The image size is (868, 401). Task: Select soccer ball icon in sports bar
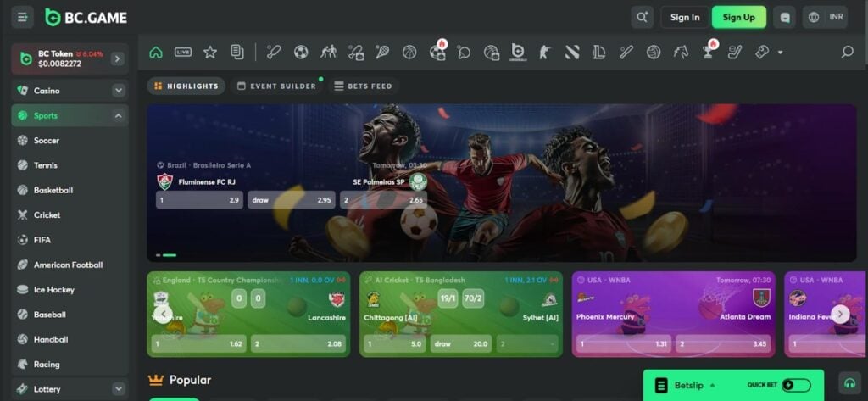(301, 52)
